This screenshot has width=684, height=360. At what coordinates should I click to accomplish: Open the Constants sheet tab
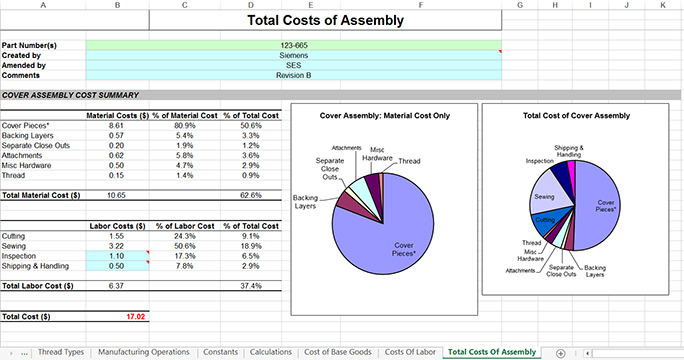(x=220, y=352)
